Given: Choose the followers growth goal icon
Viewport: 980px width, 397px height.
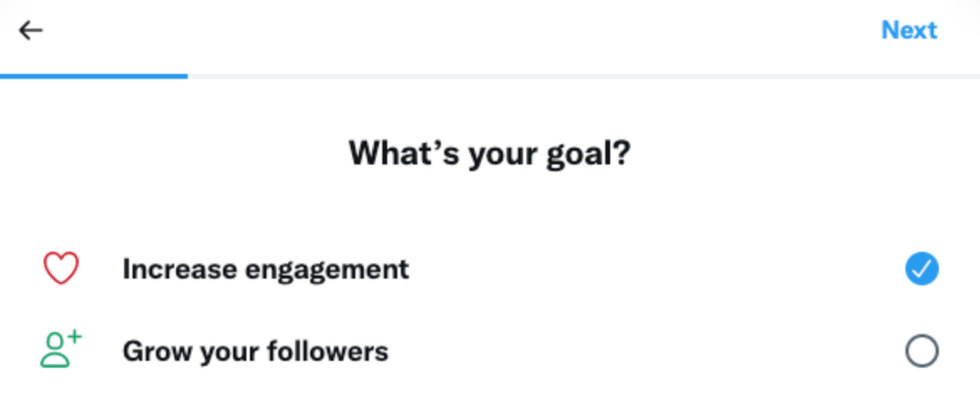Looking at the screenshot, I should coord(60,350).
